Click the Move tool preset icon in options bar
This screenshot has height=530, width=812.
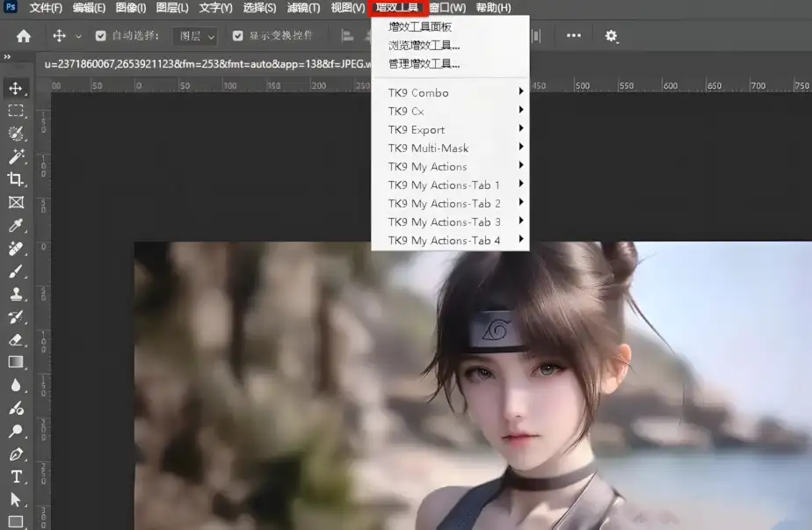pyautogui.click(x=59, y=36)
